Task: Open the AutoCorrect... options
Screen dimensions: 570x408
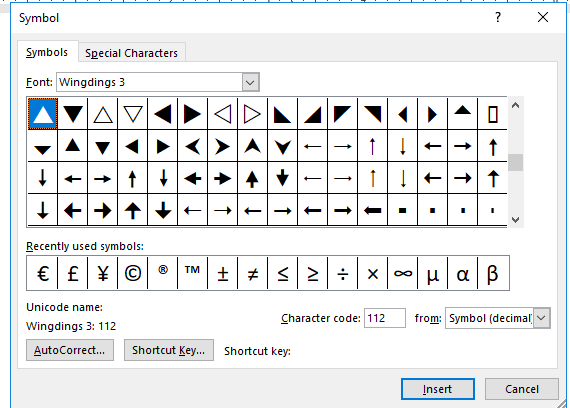Action: click(x=70, y=350)
